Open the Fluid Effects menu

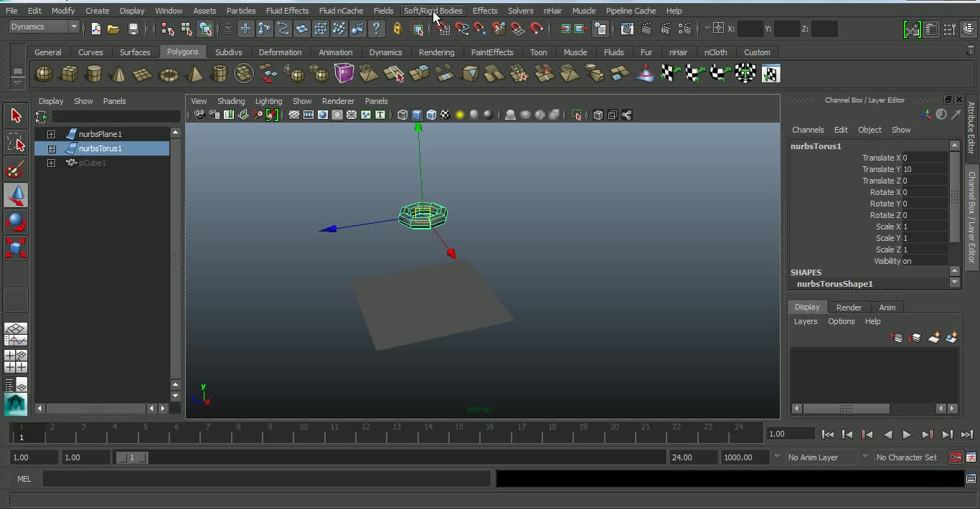click(287, 11)
